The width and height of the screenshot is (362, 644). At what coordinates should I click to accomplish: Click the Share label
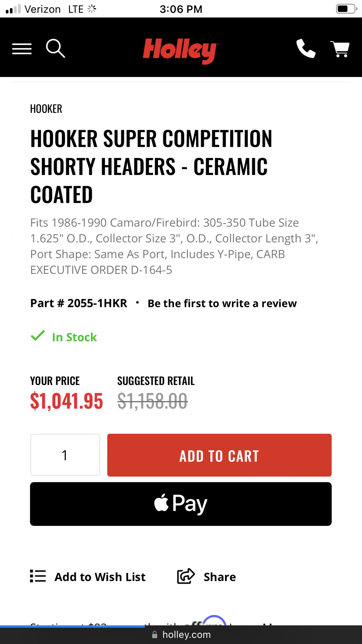220,577
